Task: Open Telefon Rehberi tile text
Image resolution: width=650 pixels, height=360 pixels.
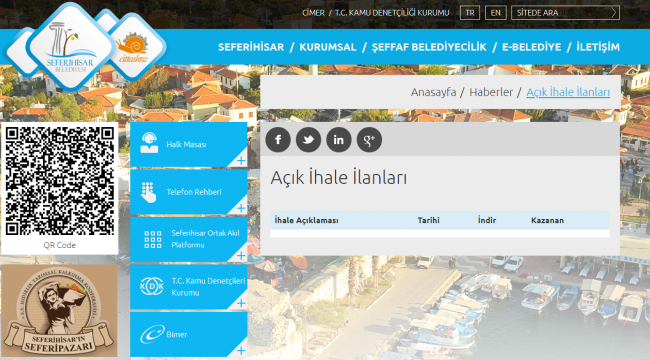Action: point(194,192)
